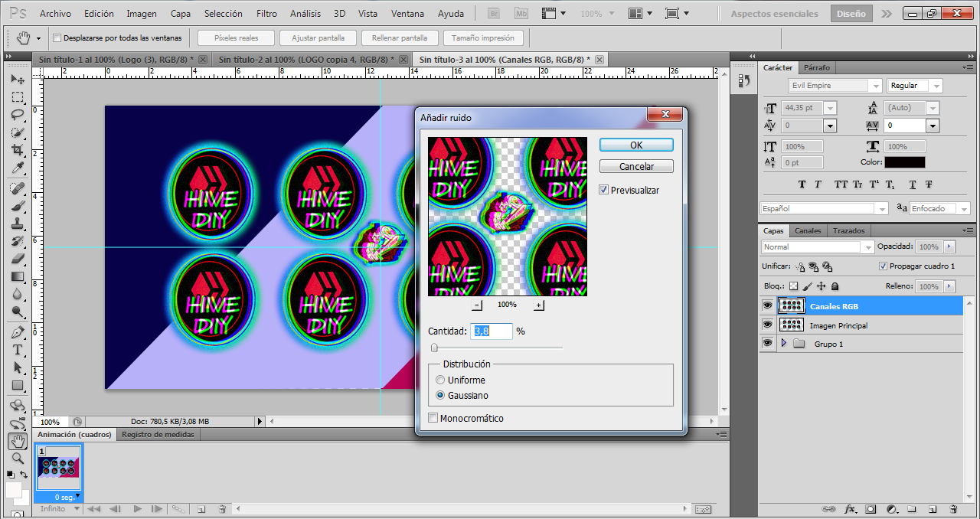Open the Archivo menu

tap(55, 14)
